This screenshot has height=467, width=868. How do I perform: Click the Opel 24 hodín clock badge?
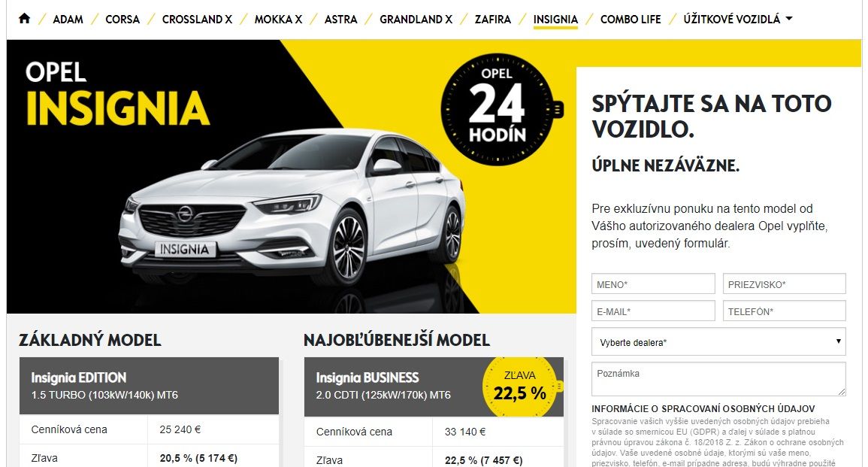click(500, 109)
